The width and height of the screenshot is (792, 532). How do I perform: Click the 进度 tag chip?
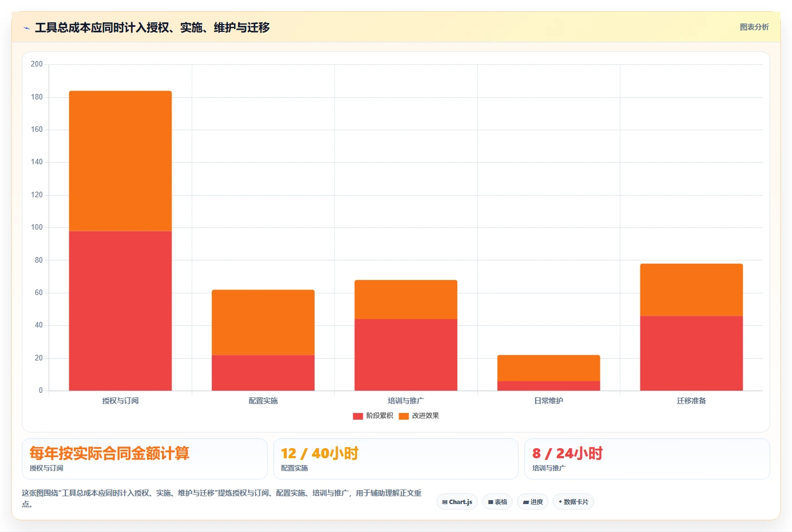[533, 502]
